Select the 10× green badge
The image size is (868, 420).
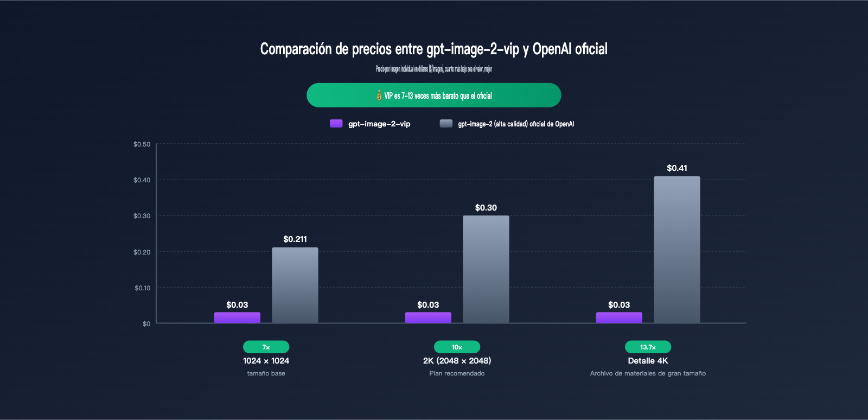[x=457, y=347]
